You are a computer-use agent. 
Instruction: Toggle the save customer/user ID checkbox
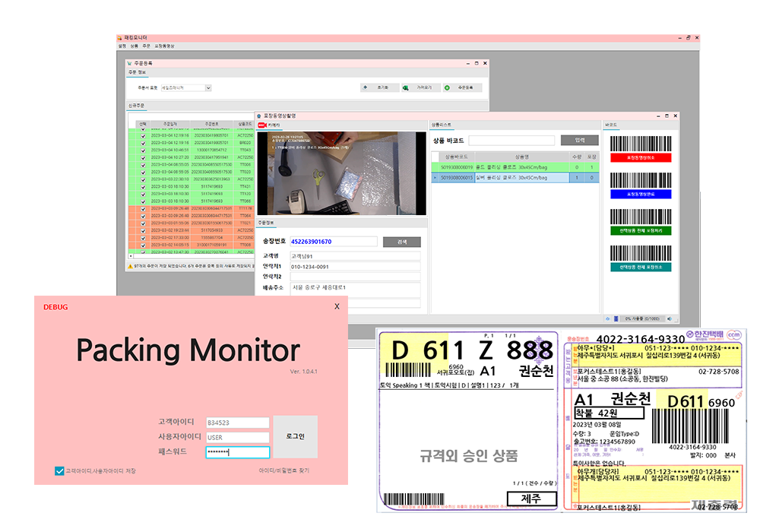pos(59,471)
